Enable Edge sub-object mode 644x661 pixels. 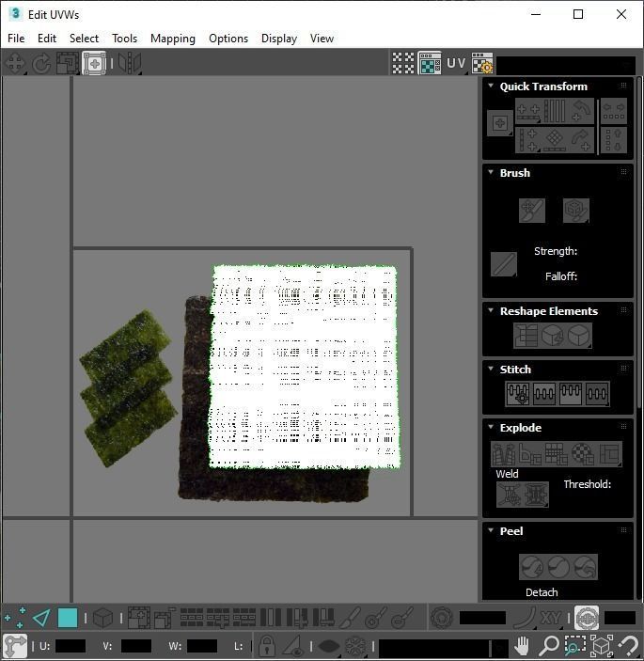(x=41, y=618)
